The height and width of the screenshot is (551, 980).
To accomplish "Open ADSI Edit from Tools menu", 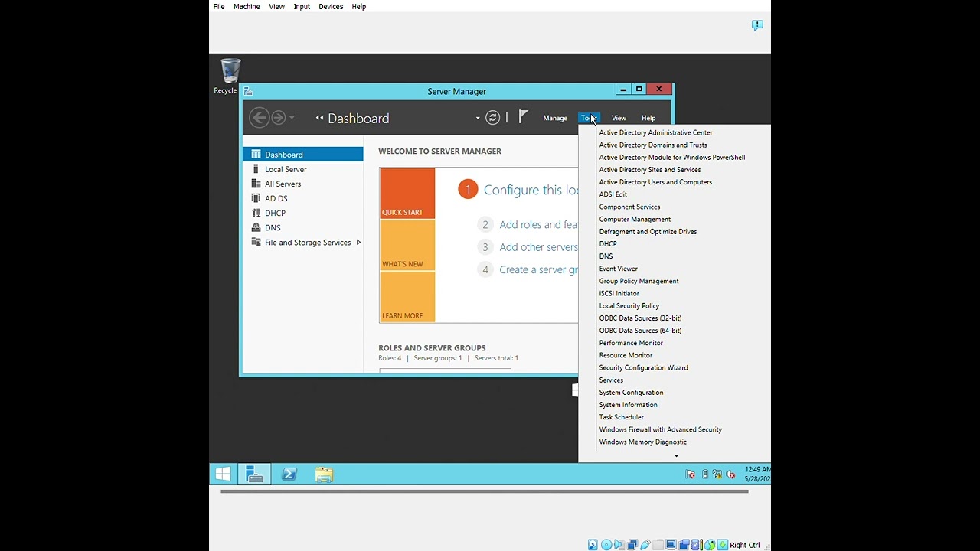I will [612, 194].
